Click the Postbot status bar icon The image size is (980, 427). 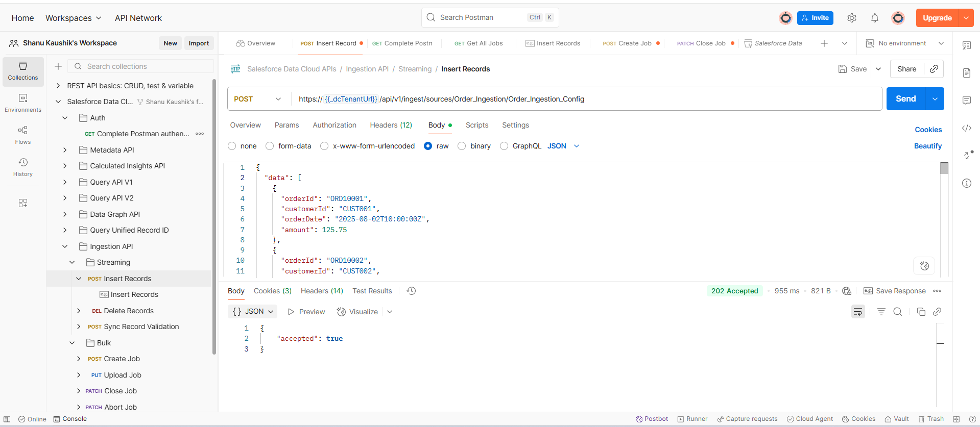652,419
